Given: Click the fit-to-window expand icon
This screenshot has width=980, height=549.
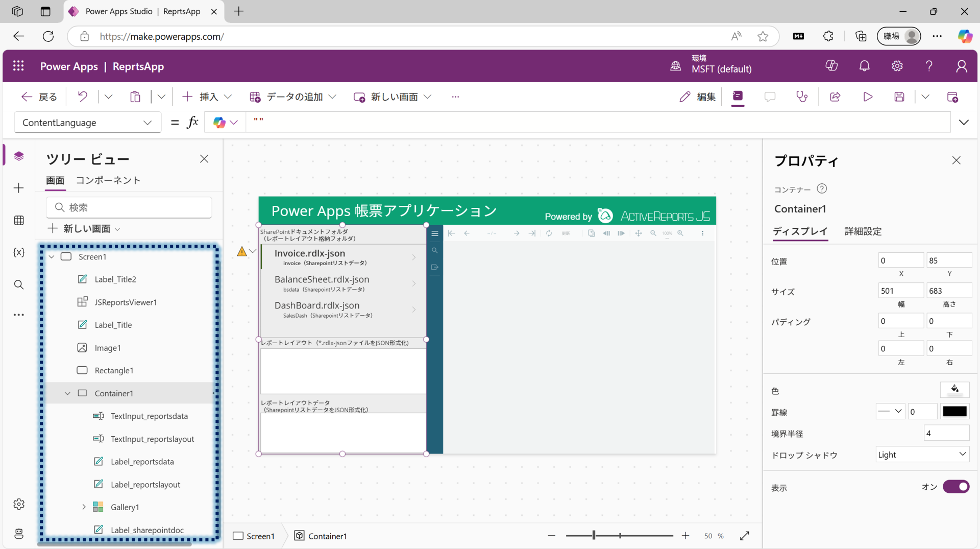Looking at the screenshot, I should click(x=745, y=536).
